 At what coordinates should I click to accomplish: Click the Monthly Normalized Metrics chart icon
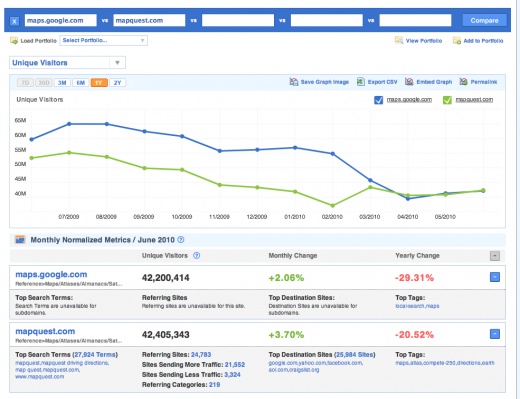20,239
